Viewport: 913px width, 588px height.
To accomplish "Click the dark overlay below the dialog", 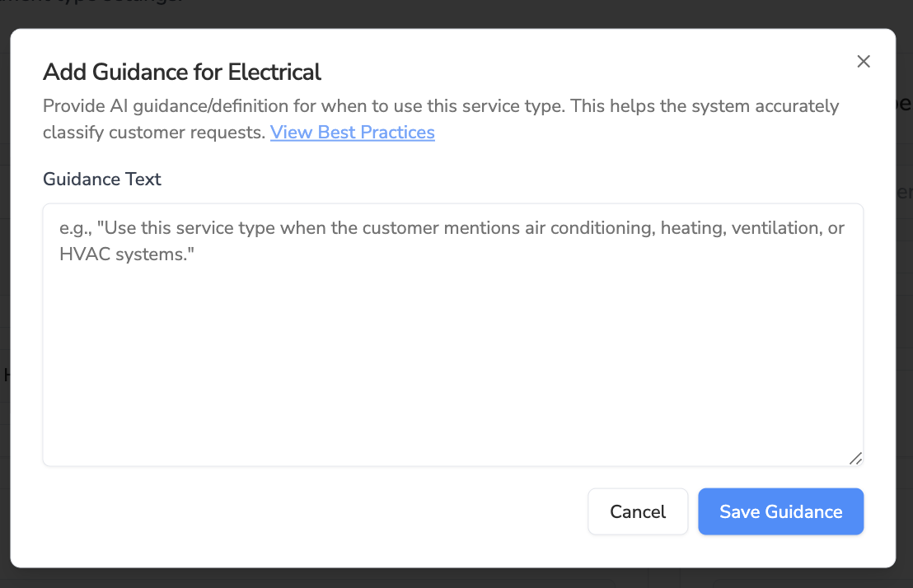I will tap(457, 578).
